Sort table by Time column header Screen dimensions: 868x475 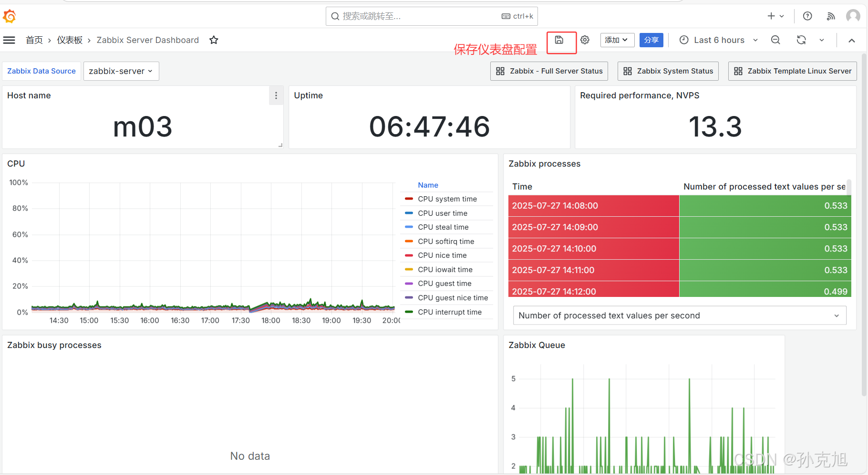(522, 187)
